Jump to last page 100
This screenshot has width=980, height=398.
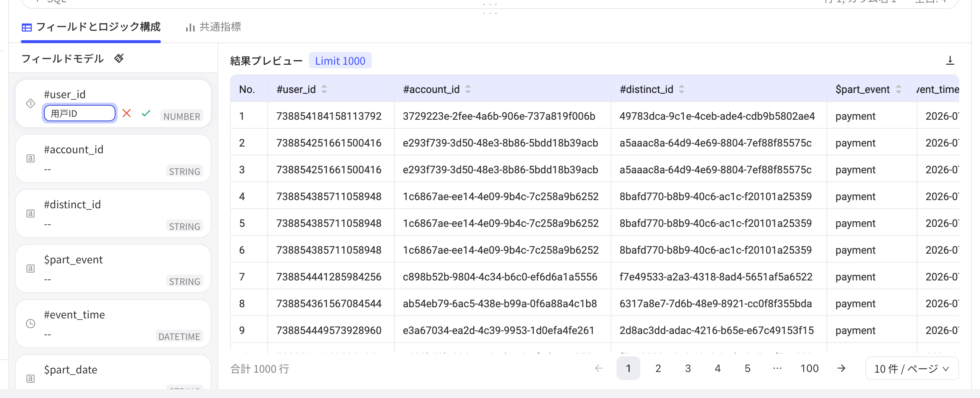(809, 368)
